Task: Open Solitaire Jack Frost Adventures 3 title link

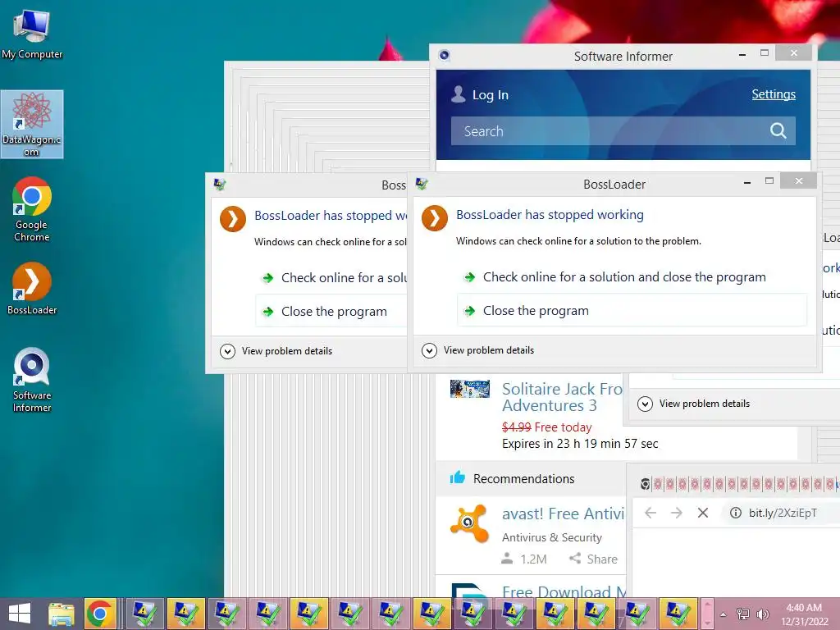Action: tap(561, 397)
